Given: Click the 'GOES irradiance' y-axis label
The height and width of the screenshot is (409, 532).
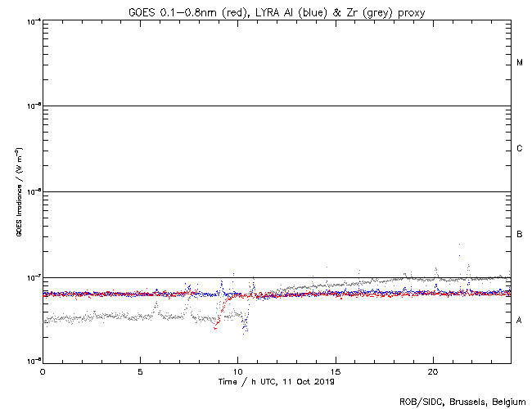Looking at the screenshot, I should [17, 192].
